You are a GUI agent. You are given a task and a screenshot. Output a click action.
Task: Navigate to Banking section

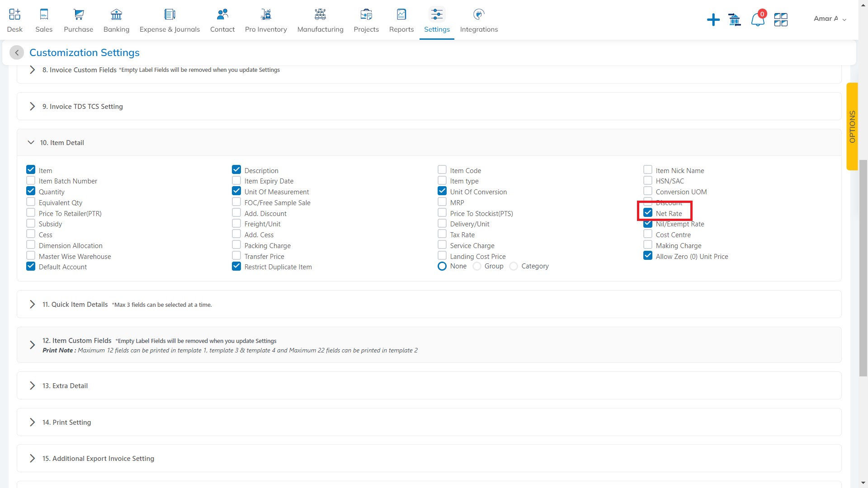116,20
